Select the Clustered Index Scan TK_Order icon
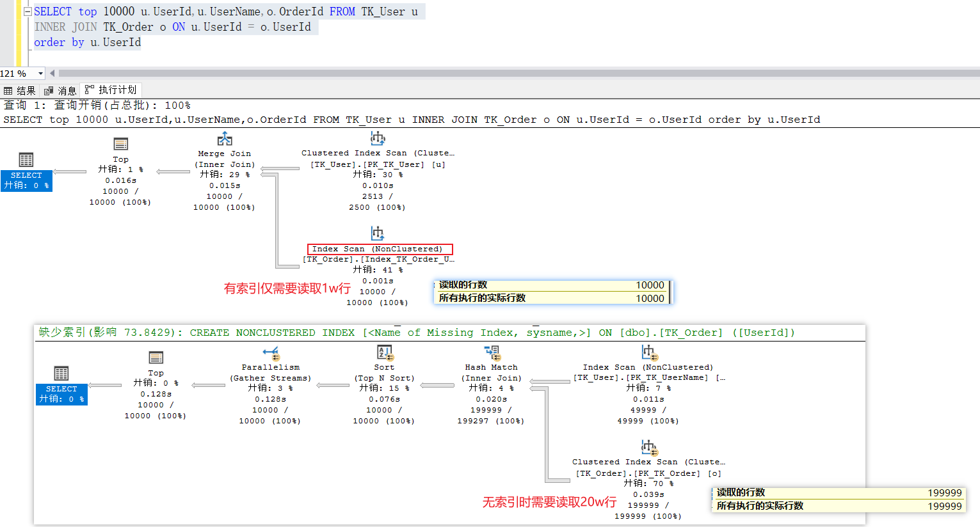The image size is (980, 527). (x=648, y=446)
